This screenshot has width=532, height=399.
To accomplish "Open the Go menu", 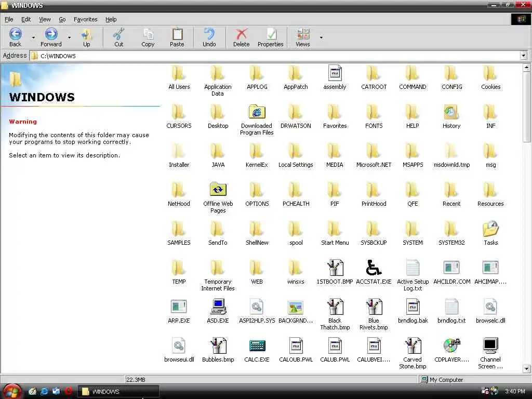I will [x=62, y=19].
